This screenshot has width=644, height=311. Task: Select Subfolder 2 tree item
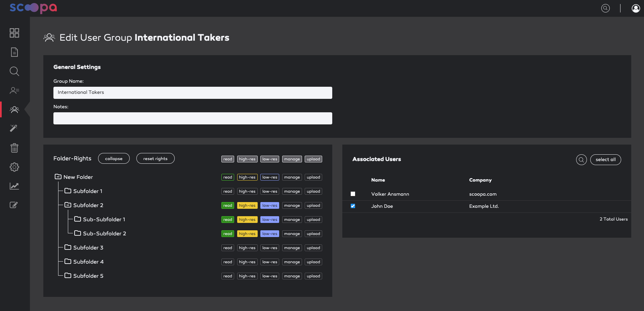point(88,205)
